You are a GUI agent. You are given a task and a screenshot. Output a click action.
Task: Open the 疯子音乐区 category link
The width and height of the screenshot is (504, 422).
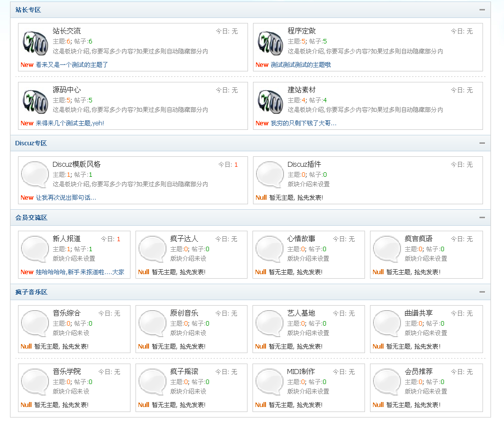pyautogui.click(x=31, y=292)
